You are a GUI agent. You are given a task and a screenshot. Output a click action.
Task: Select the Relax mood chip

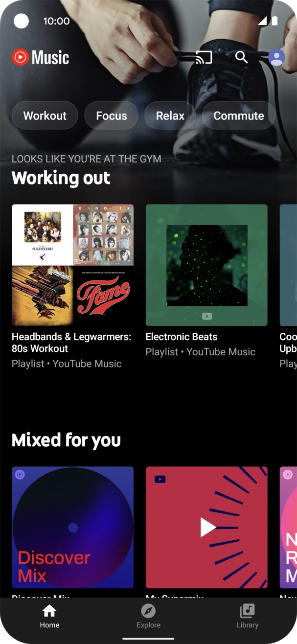(x=170, y=116)
